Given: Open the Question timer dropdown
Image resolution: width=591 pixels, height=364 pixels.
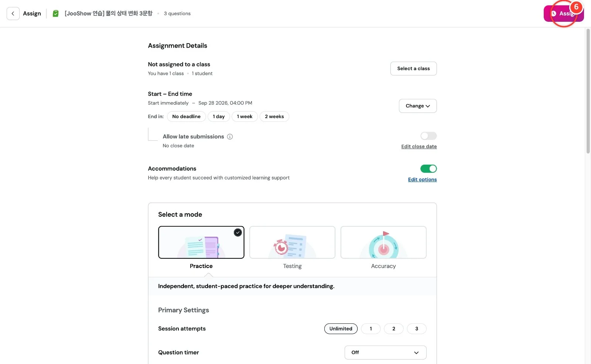Looking at the screenshot, I should [x=385, y=353].
